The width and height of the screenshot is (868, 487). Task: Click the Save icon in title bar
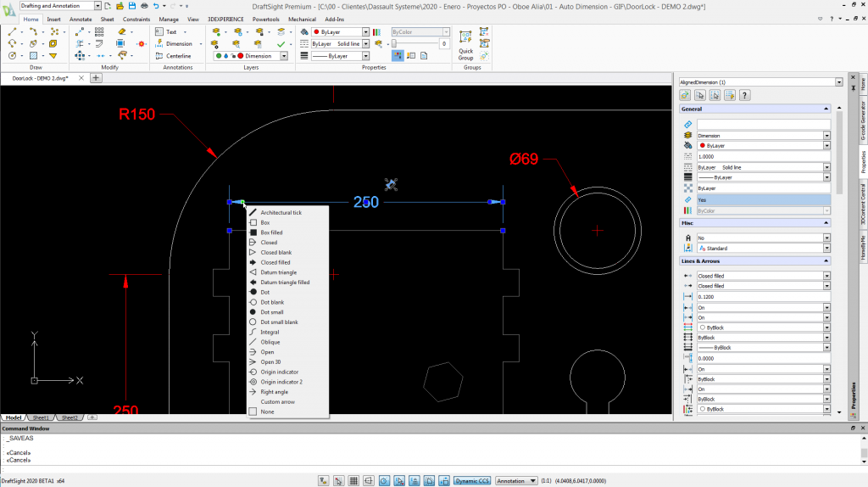pos(132,6)
